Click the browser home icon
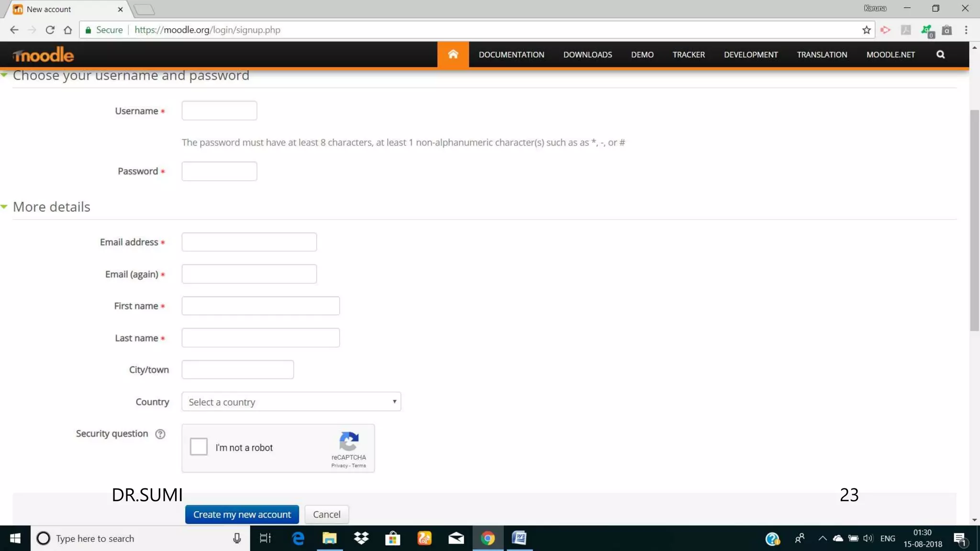Viewport: 980px width, 551px height. 68,30
